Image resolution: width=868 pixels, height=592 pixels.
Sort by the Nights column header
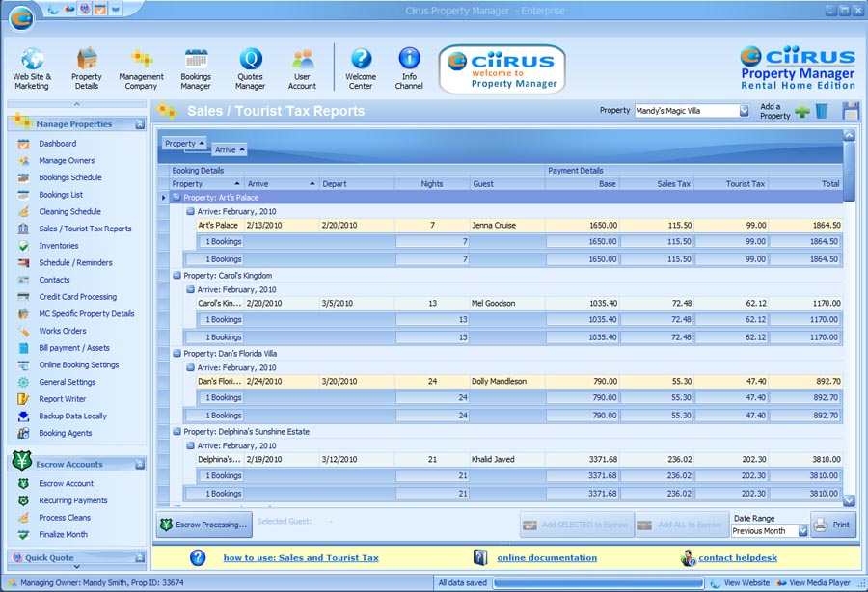(432, 184)
